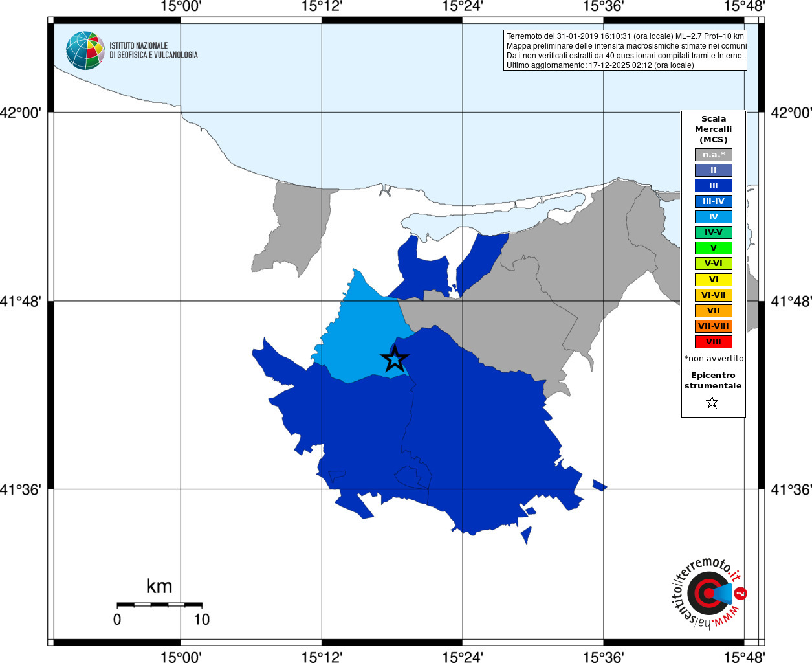Click Istituto Nazionale di Geofisica text

pyautogui.click(x=153, y=51)
